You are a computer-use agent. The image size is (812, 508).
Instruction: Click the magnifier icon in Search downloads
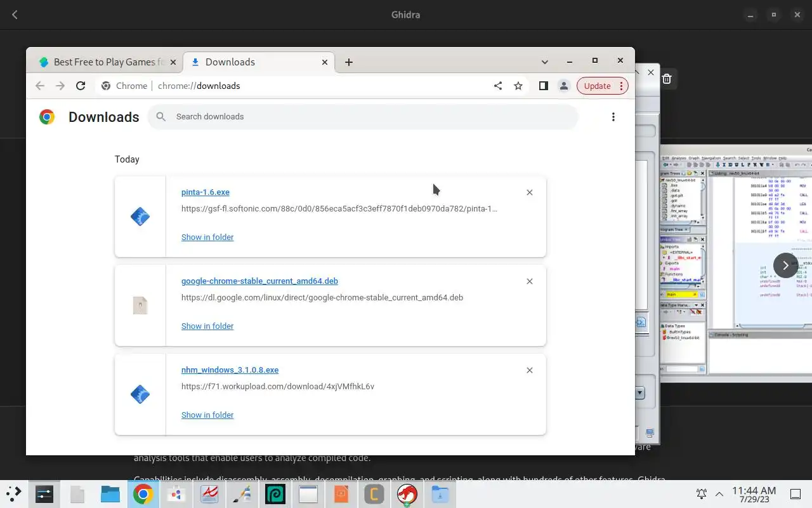(x=161, y=117)
